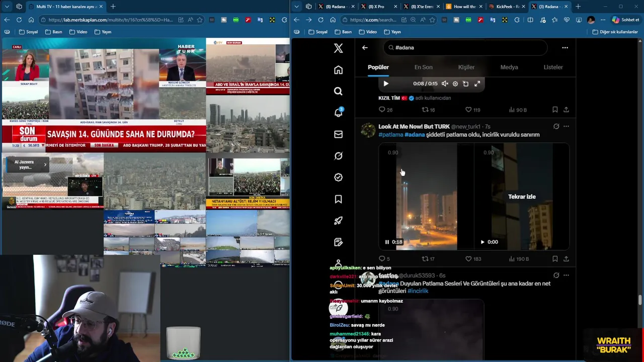Click Grok explain icon on Look At Me Now post
The width and height of the screenshot is (644, 362).
click(556, 127)
